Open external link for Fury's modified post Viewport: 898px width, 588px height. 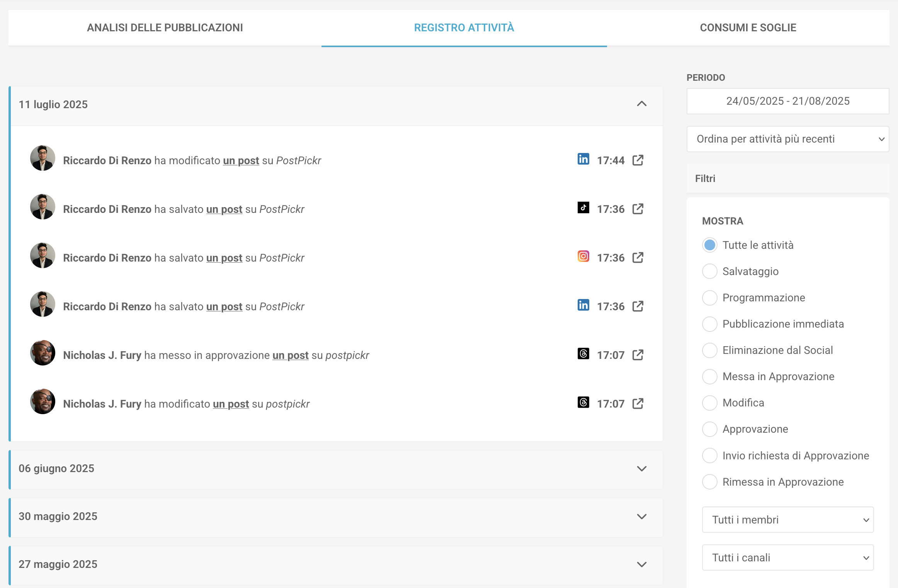[638, 404]
